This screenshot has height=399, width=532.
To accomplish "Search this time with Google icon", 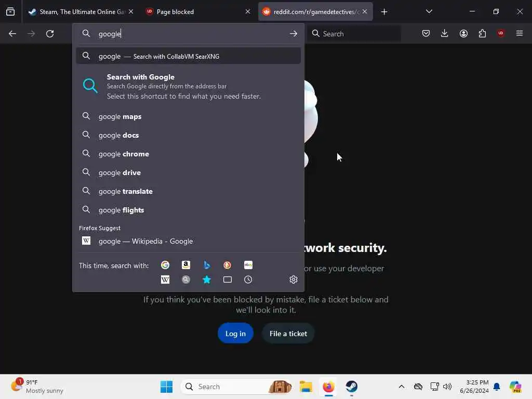I will click(x=165, y=265).
